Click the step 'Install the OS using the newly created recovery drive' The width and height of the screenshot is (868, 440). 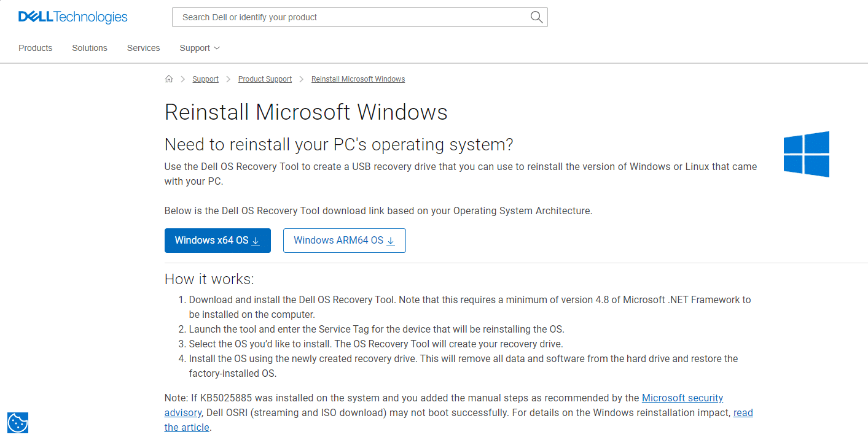tap(464, 366)
